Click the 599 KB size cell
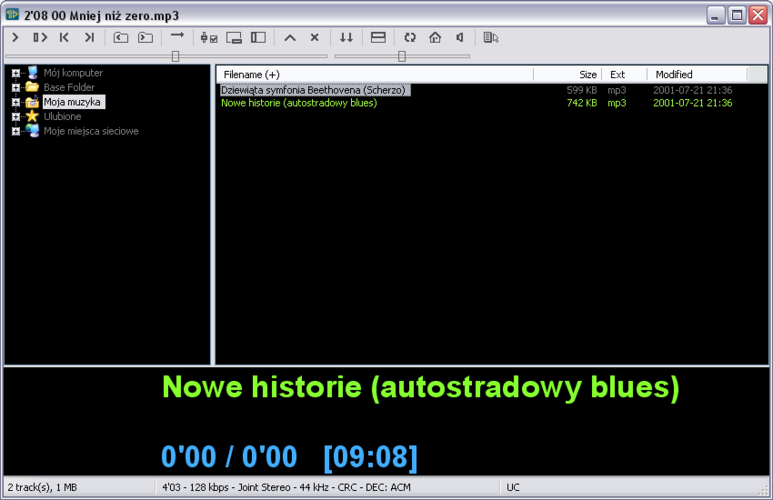The image size is (773, 500). [582, 90]
